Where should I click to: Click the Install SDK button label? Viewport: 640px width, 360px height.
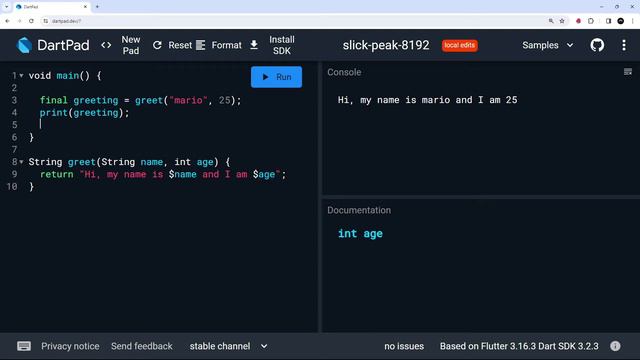(282, 45)
